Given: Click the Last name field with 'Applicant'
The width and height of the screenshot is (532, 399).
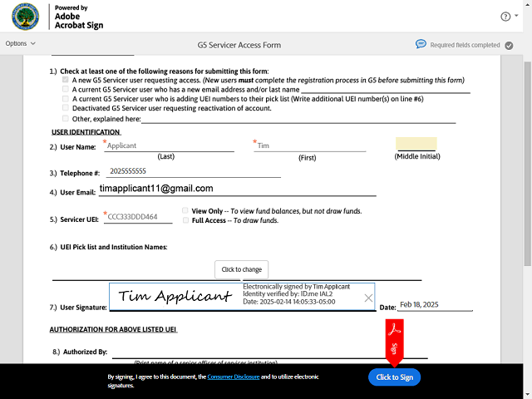Looking at the screenshot, I should click(169, 145).
